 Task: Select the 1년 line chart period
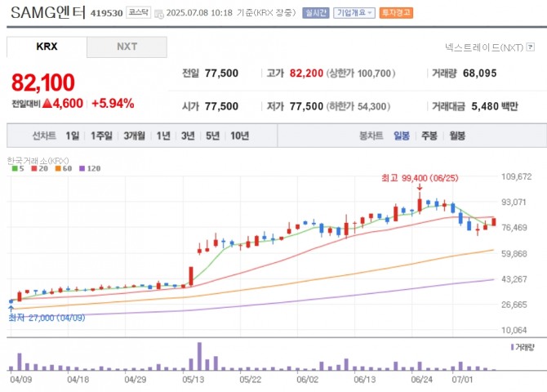(x=163, y=136)
